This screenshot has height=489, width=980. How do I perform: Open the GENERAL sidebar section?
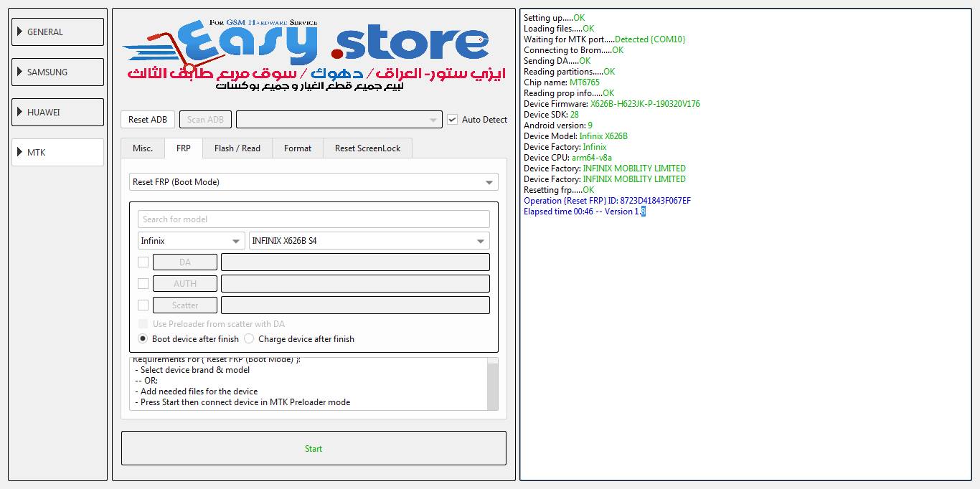(x=57, y=32)
